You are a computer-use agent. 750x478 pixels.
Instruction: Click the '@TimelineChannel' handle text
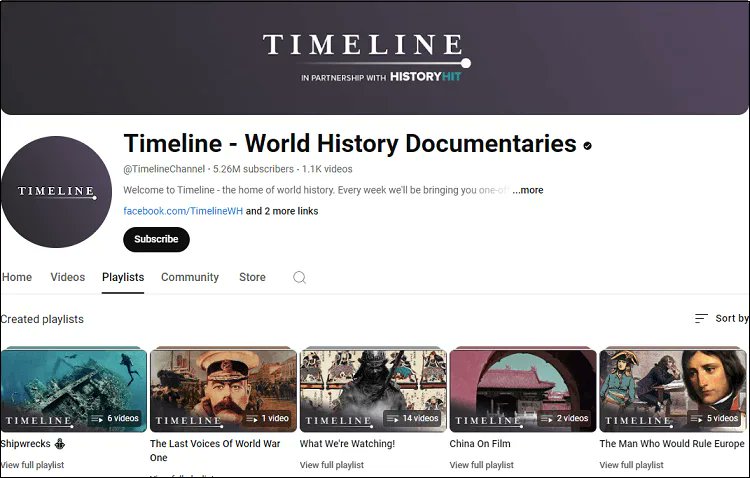164,169
